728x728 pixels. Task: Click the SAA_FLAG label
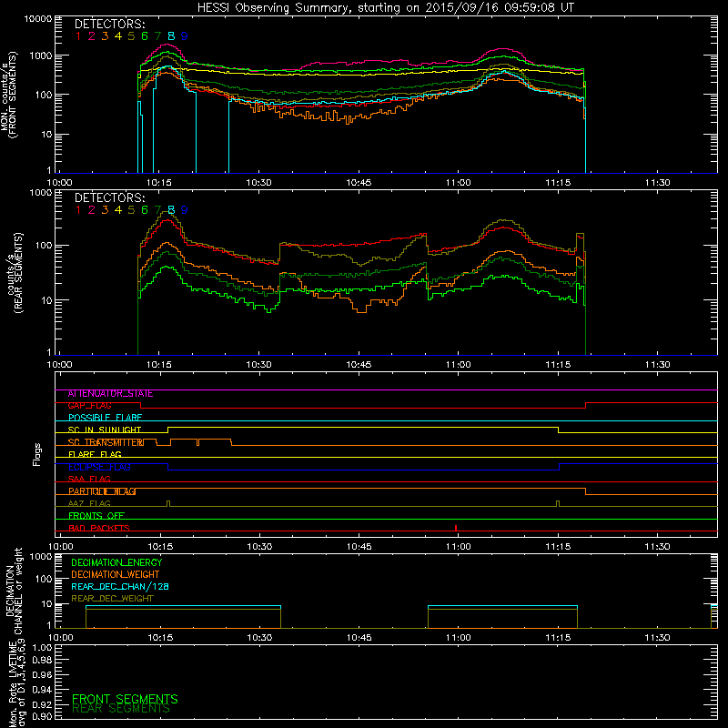pos(89,480)
